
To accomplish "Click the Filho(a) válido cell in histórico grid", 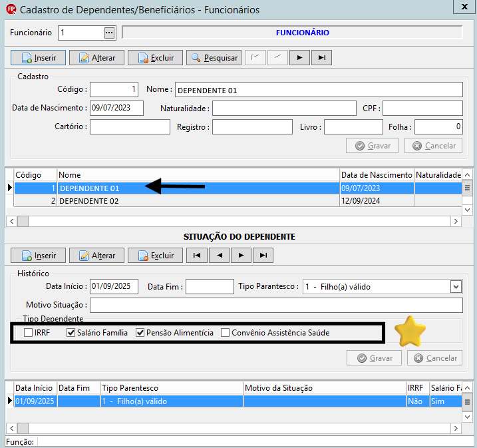I will tap(172, 401).
